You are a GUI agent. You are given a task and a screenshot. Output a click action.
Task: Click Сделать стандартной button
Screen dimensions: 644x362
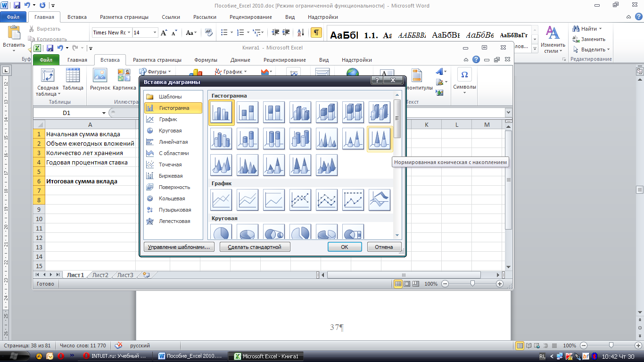[x=255, y=247]
